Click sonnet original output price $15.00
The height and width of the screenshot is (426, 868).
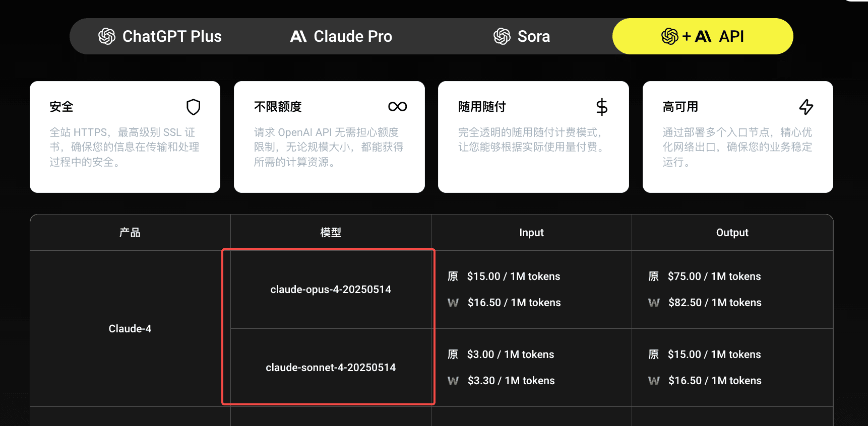coord(714,354)
